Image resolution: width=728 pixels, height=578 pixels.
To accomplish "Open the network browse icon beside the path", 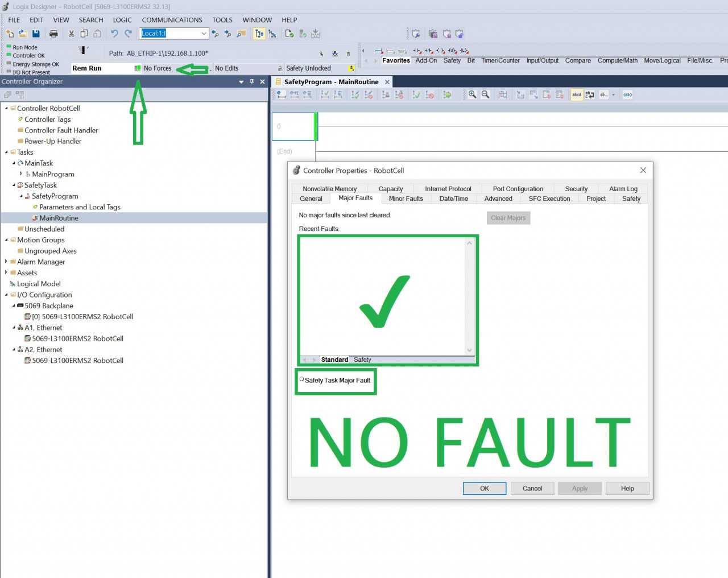I will [x=335, y=54].
